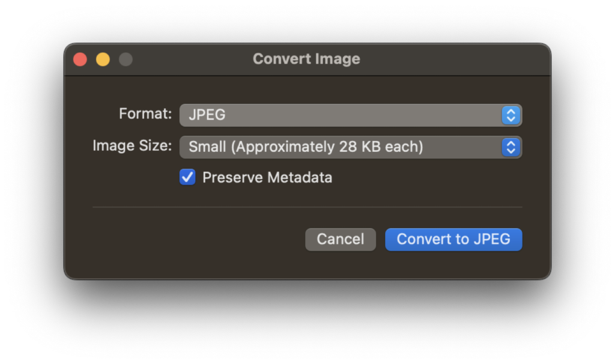Click the red close window button
The height and width of the screenshot is (364, 615).
click(x=80, y=59)
